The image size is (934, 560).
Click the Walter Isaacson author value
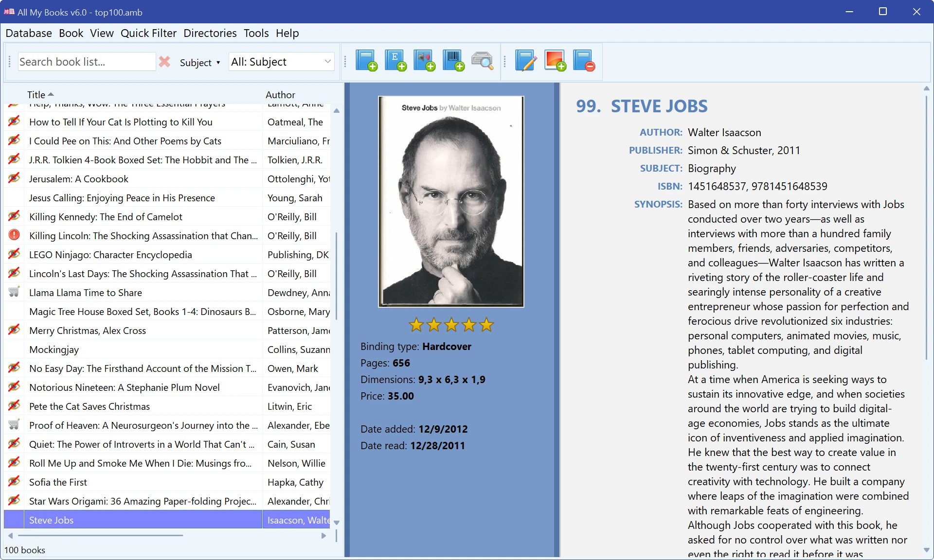click(x=724, y=132)
